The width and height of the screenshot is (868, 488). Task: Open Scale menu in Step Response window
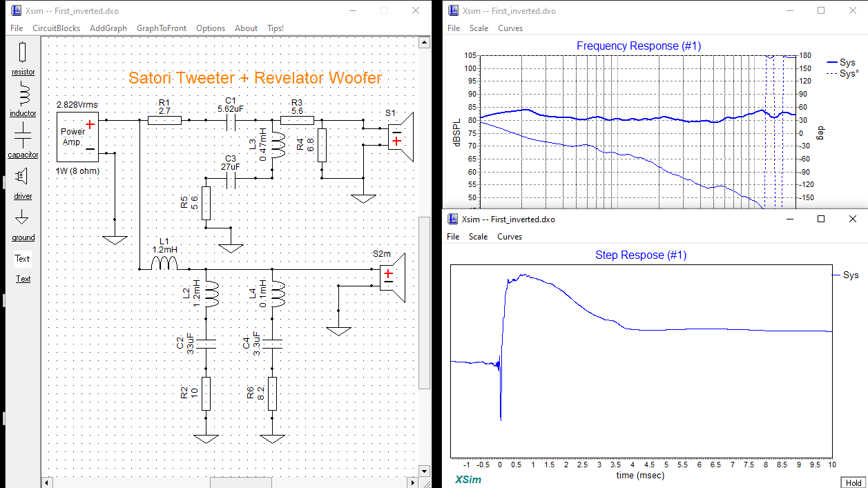[x=479, y=237]
